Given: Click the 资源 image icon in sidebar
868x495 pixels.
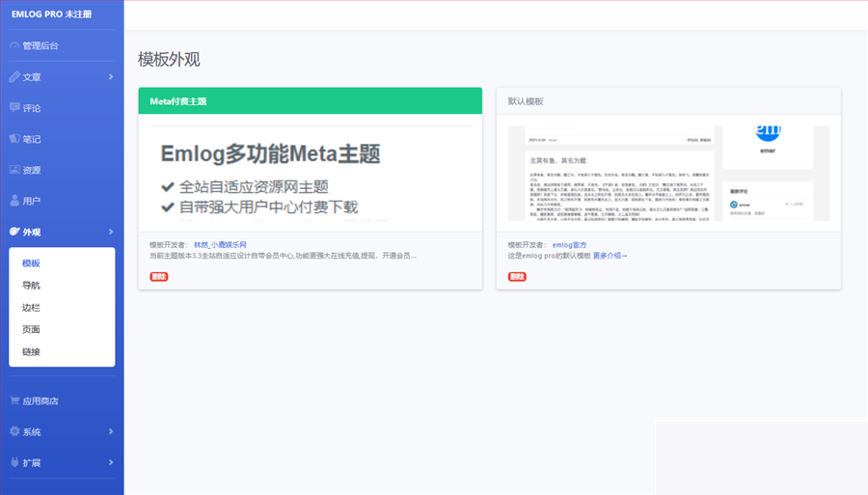Looking at the screenshot, I should click(x=14, y=170).
